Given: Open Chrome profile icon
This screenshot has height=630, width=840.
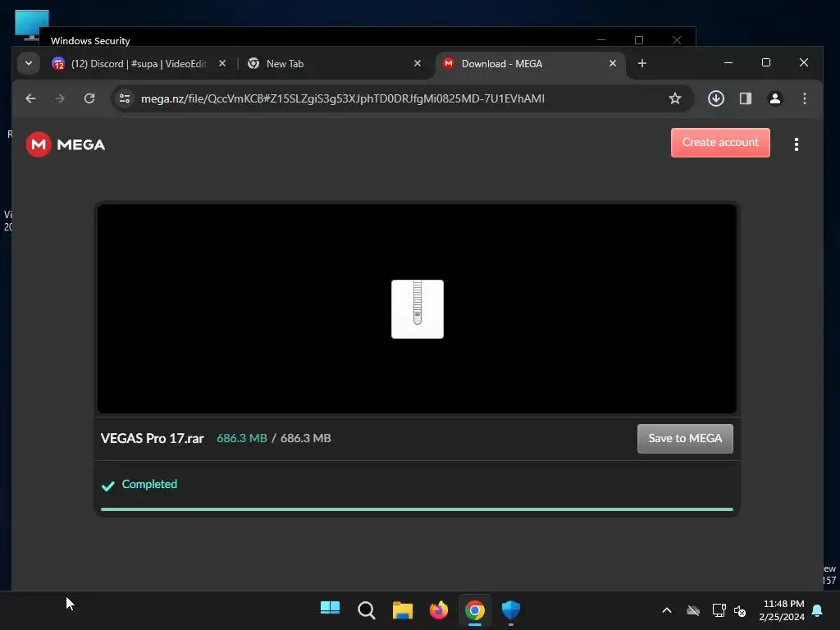Looking at the screenshot, I should 774,98.
